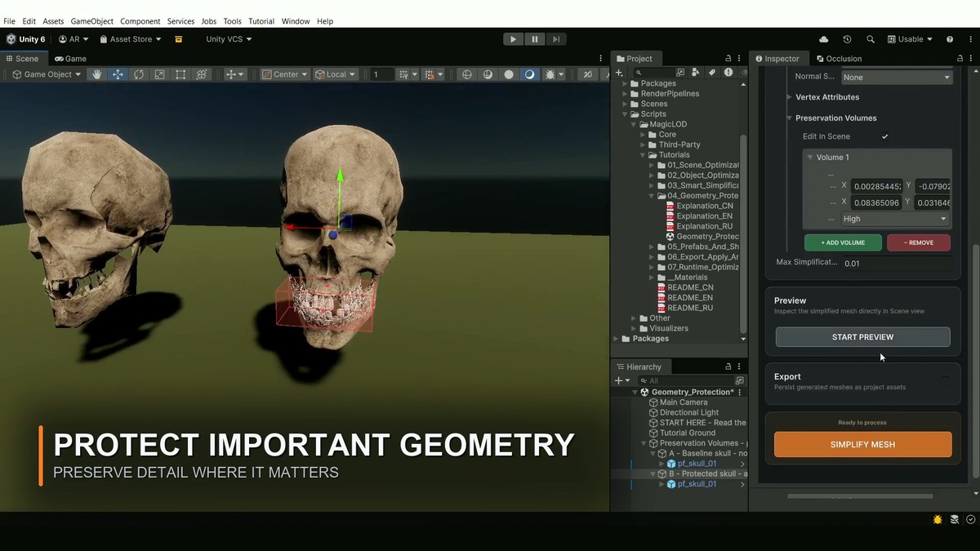The width and height of the screenshot is (980, 551).
Task: Click the Pause button
Action: [x=535, y=39]
